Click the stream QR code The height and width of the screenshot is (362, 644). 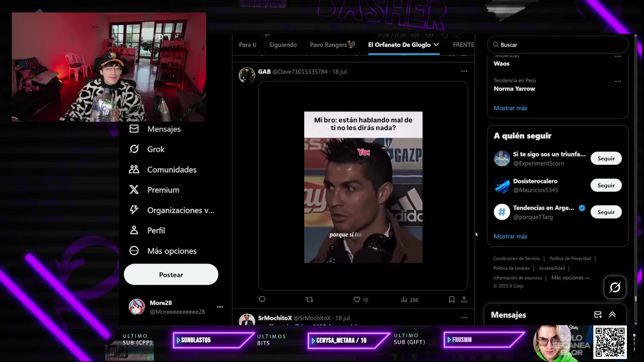pyautogui.click(x=610, y=342)
